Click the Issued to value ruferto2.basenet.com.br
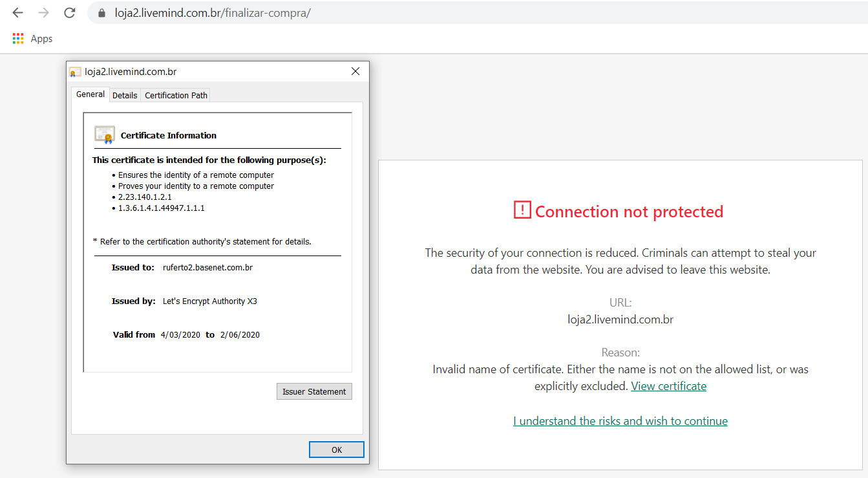868x478 pixels. (x=207, y=267)
